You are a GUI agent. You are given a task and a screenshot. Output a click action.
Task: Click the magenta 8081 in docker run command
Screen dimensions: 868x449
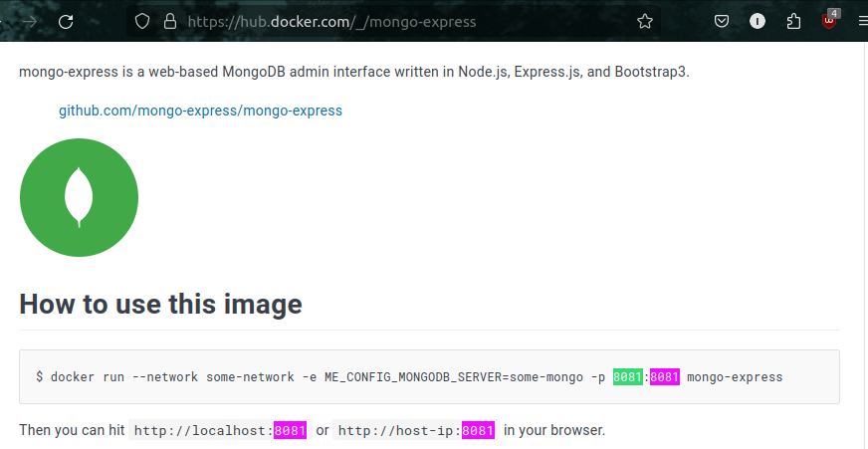(665, 377)
